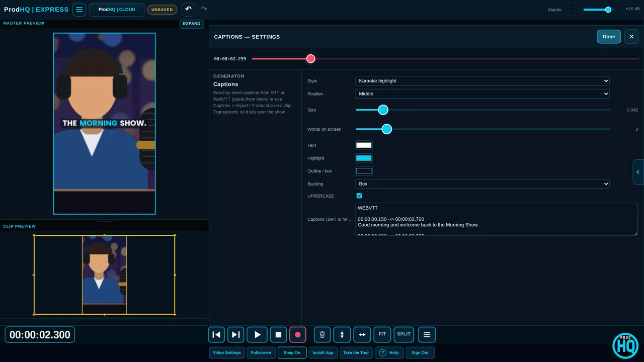The image size is (644, 362).
Task: Click the vertical up-down arrows button
Action: pyautogui.click(x=342, y=335)
